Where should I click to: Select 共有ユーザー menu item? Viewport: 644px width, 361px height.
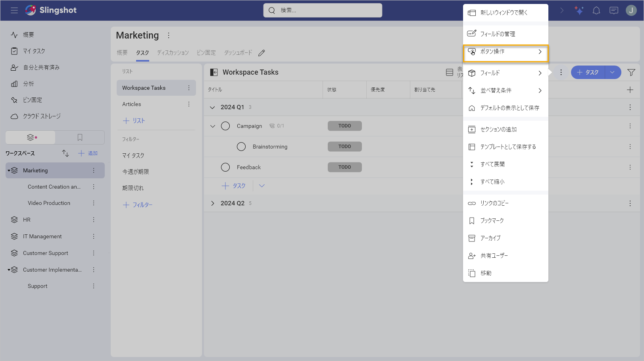506,256
